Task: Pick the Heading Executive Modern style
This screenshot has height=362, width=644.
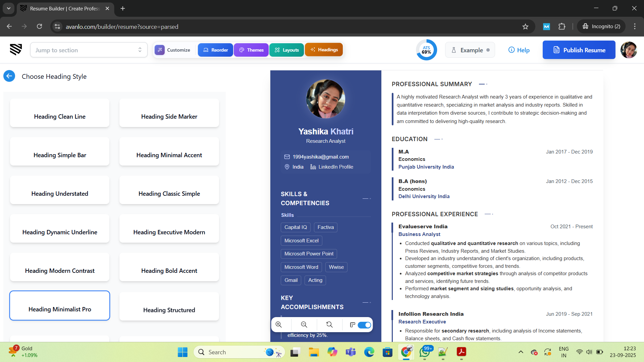Action: pyautogui.click(x=169, y=229)
